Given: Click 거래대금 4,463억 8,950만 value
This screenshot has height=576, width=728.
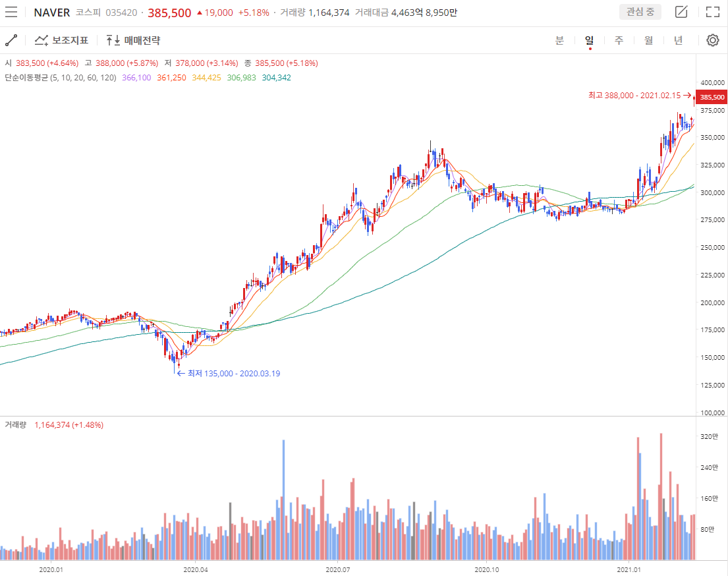Looking at the screenshot, I should pyautogui.click(x=406, y=13).
